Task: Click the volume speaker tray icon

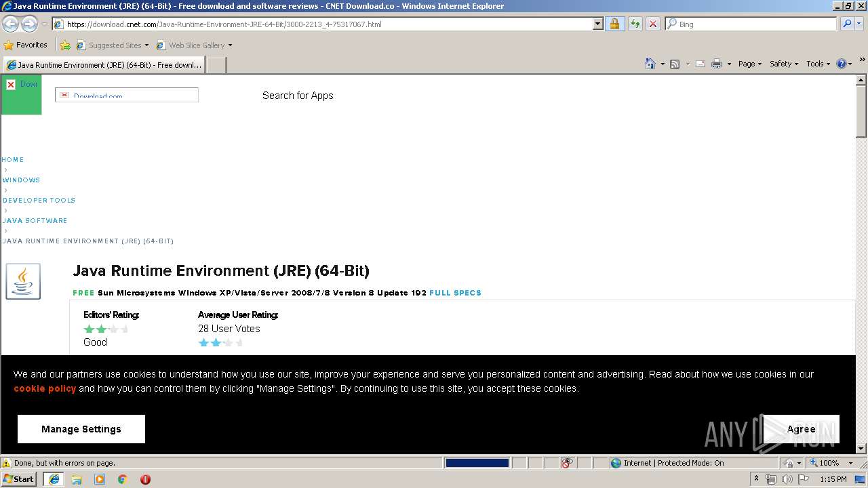Action: click(x=787, y=479)
